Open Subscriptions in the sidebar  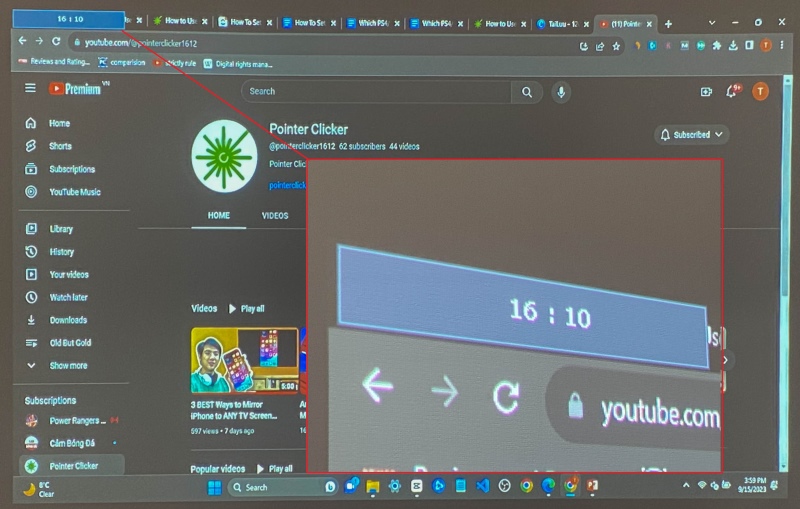point(71,169)
